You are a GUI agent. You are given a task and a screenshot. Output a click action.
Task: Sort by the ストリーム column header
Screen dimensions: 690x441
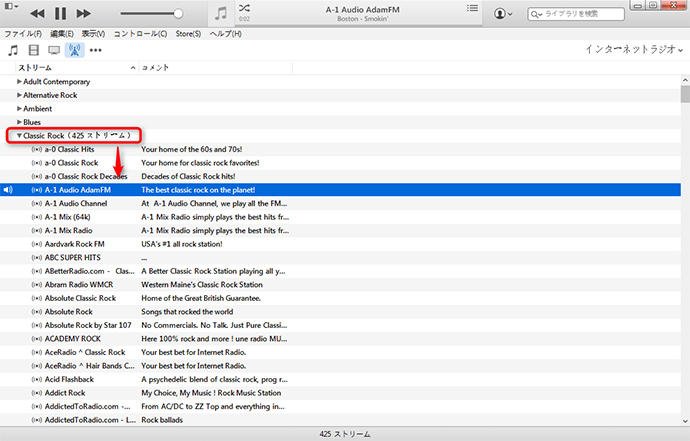[x=76, y=68]
